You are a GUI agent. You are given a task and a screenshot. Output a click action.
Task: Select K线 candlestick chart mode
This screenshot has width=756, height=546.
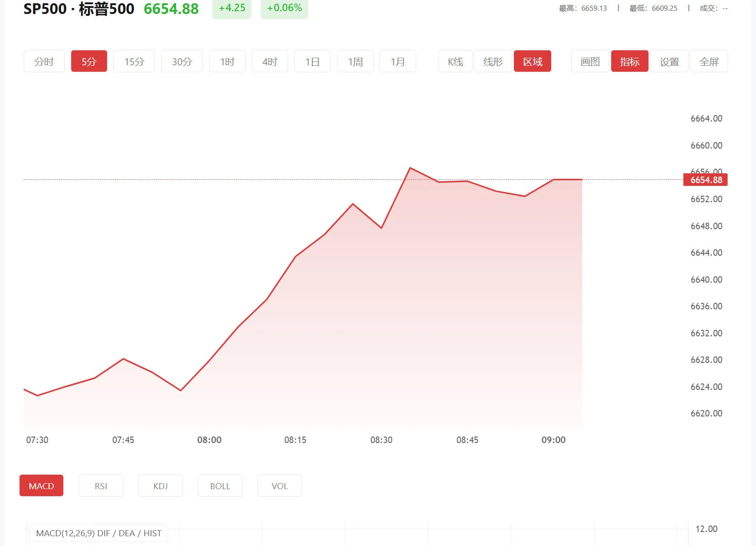tap(455, 61)
